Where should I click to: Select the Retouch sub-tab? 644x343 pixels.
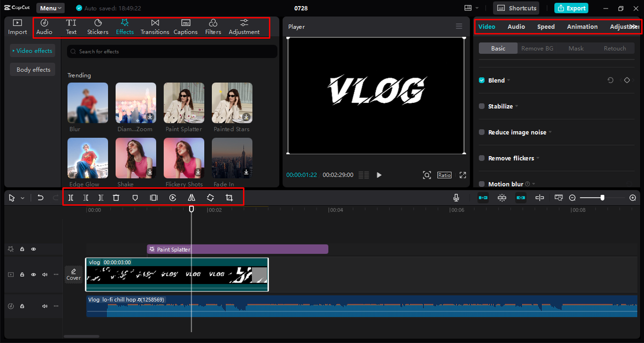(x=615, y=48)
